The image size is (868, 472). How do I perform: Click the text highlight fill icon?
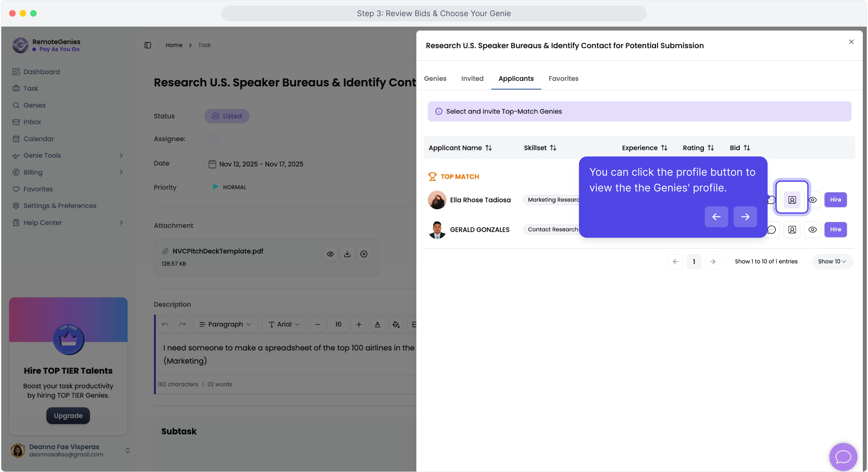(396, 324)
